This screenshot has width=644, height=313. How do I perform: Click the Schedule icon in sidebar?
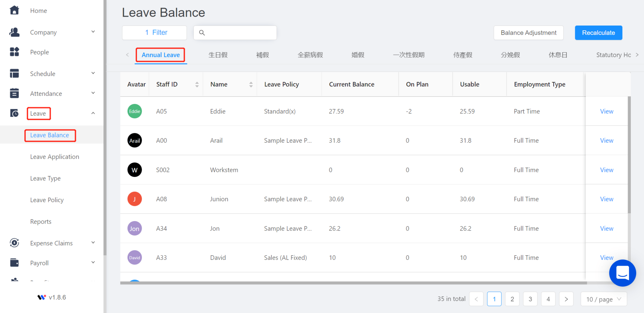(x=14, y=74)
